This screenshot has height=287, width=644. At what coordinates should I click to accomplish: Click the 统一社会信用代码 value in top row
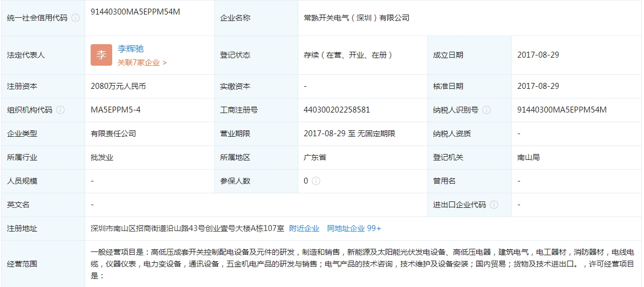(x=135, y=12)
